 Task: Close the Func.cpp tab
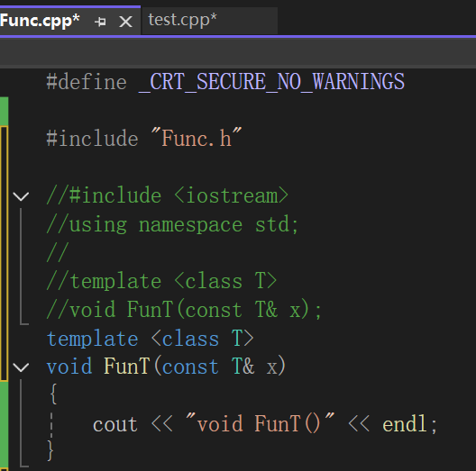click(x=125, y=22)
